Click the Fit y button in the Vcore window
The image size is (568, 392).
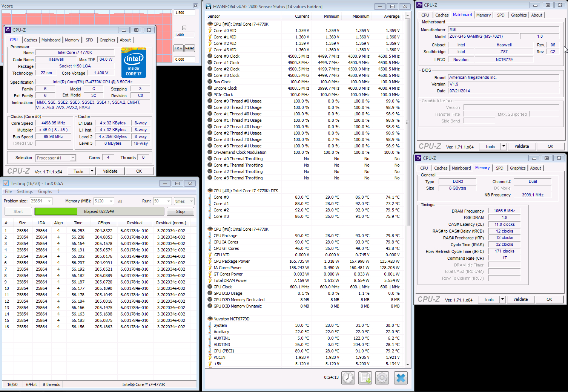click(x=178, y=48)
